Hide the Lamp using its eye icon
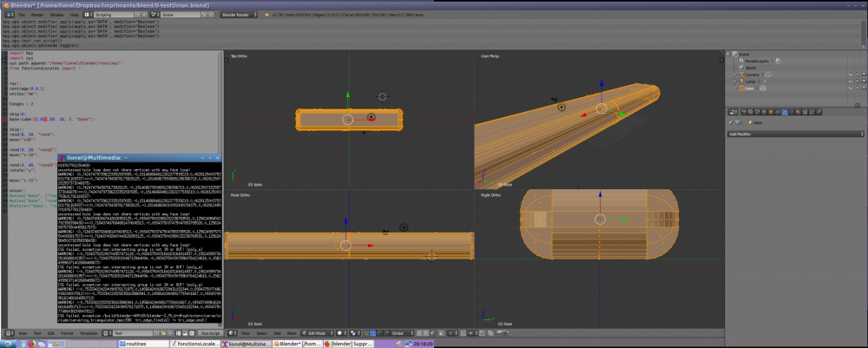This screenshot has height=348, width=868. click(x=850, y=82)
